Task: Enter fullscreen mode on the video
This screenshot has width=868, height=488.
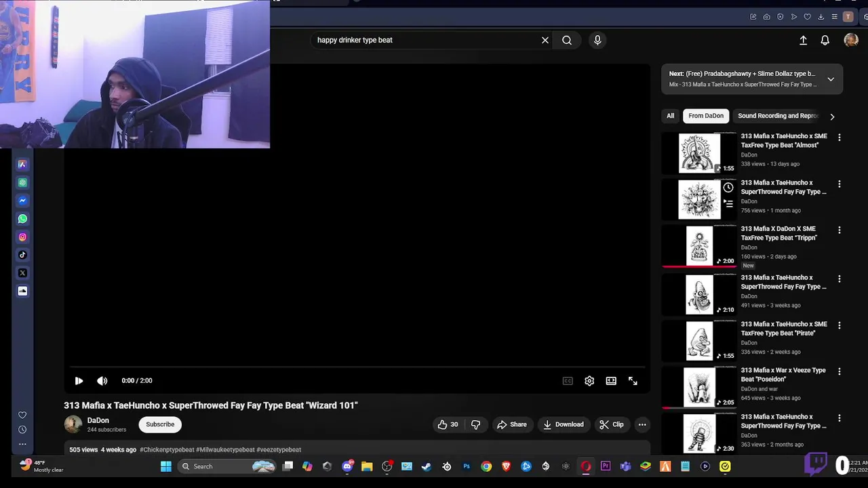Action: 633,381
